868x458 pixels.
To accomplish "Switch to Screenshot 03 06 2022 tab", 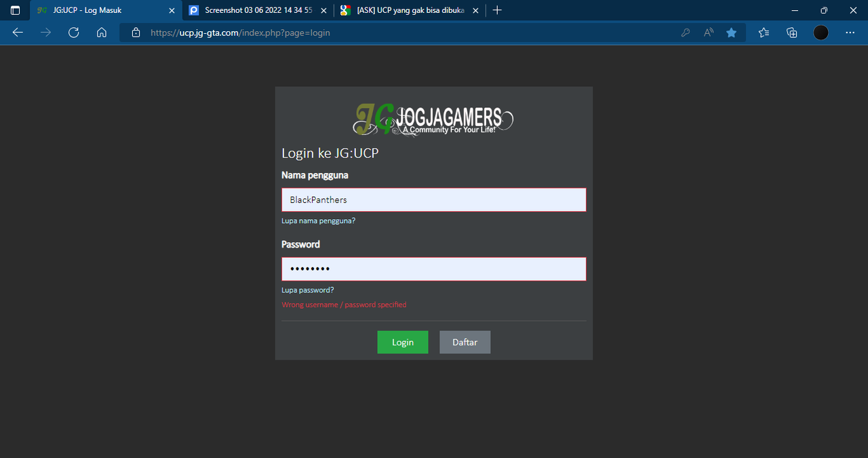I will pos(258,10).
